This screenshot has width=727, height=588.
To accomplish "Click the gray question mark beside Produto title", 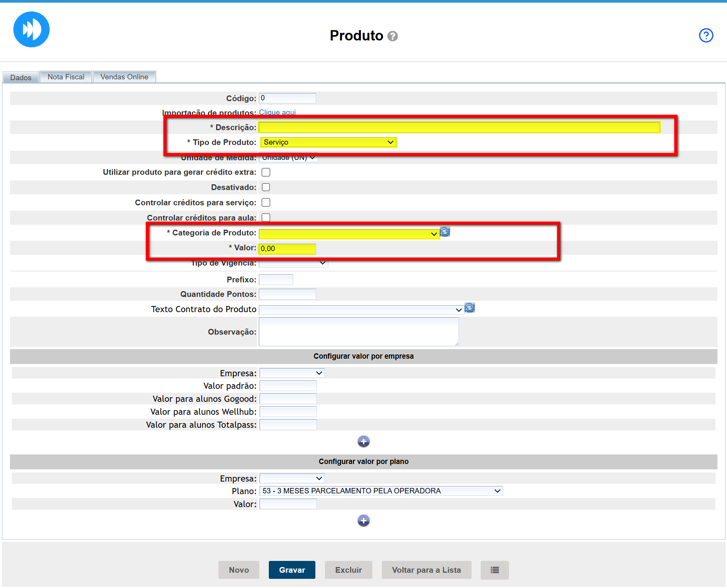I will pyautogui.click(x=393, y=36).
